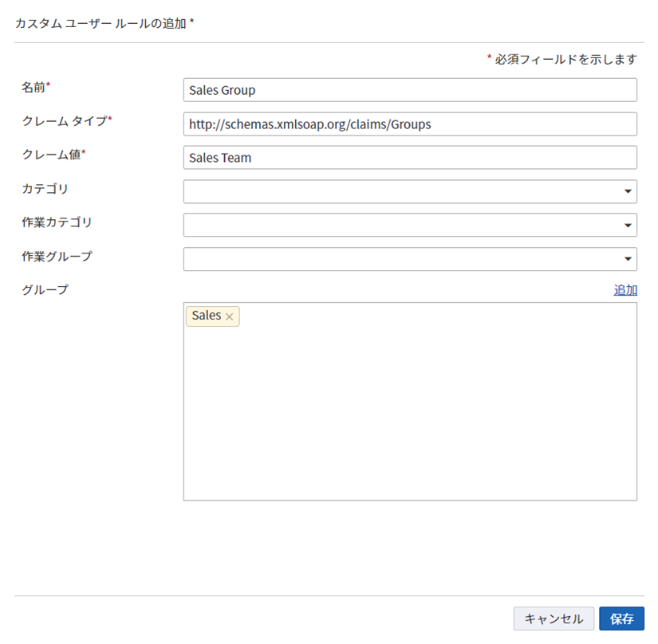Screen dimensions: 658x644
Task: Click the 作業カテゴリ label text
Action: [x=57, y=222]
